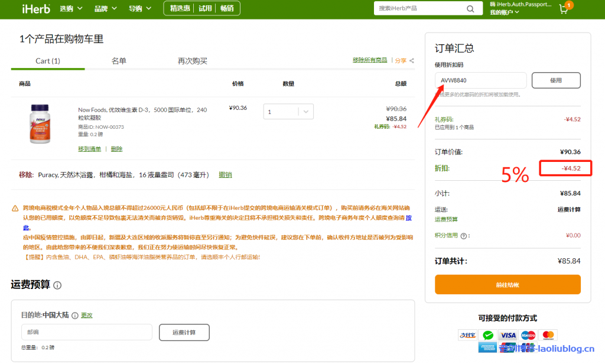Click the vitamin D-3 product thumbnail
This screenshot has width=605, height=364.
click(41, 124)
